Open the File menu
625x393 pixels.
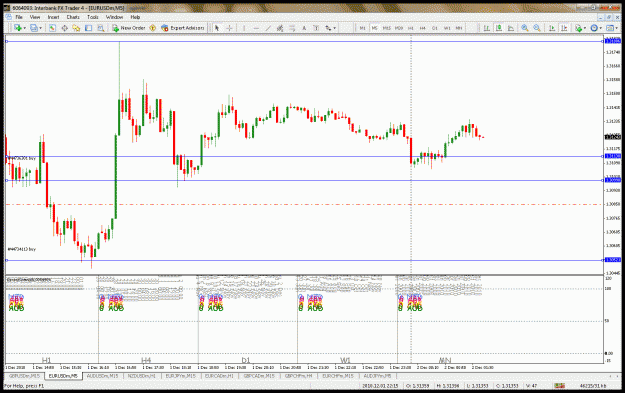[19, 17]
